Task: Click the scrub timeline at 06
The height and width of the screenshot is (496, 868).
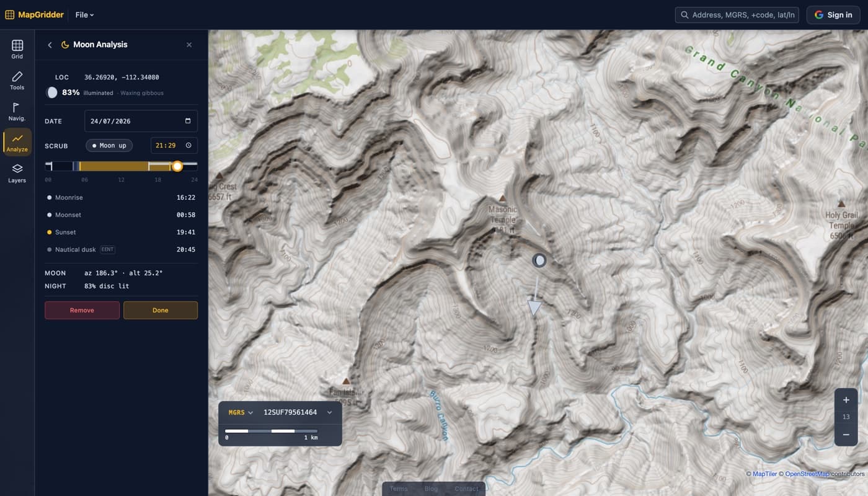Action: 84,166
